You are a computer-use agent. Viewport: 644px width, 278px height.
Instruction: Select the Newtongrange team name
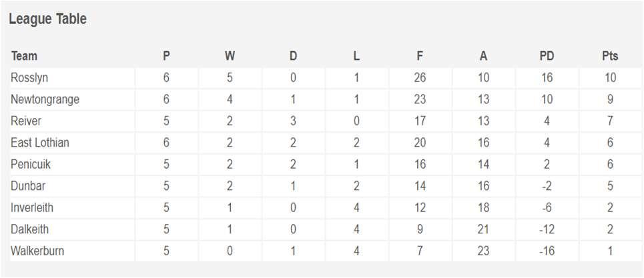45,99
